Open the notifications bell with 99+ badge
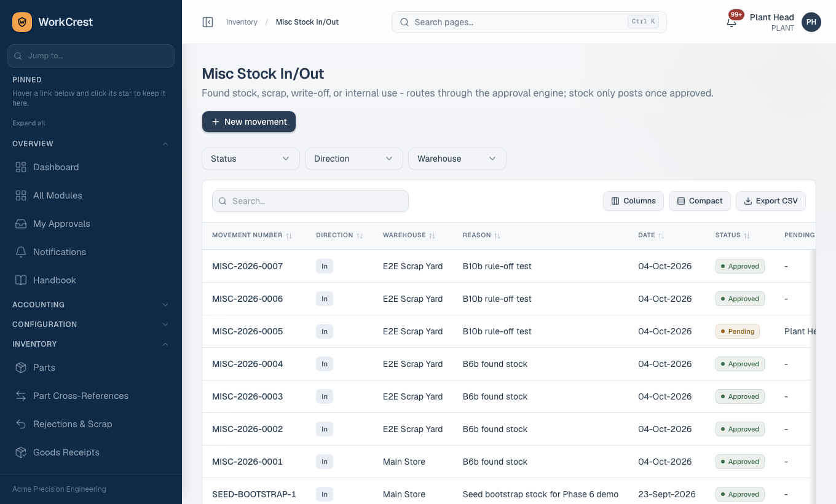This screenshot has height=504, width=836. point(731,22)
